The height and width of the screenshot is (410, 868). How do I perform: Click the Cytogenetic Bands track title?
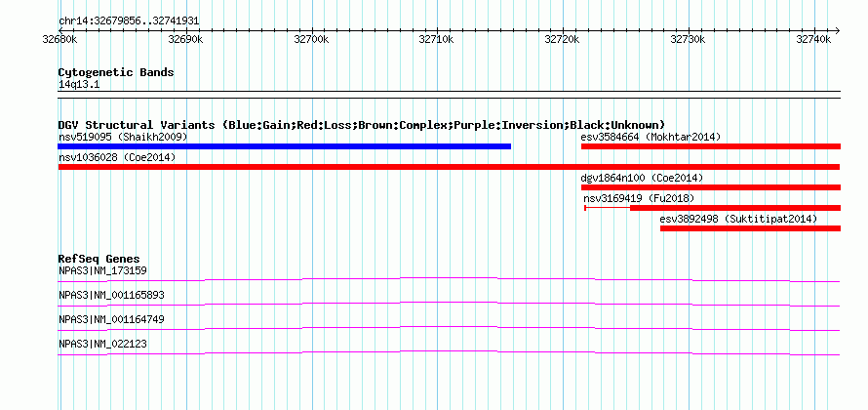pos(116,72)
